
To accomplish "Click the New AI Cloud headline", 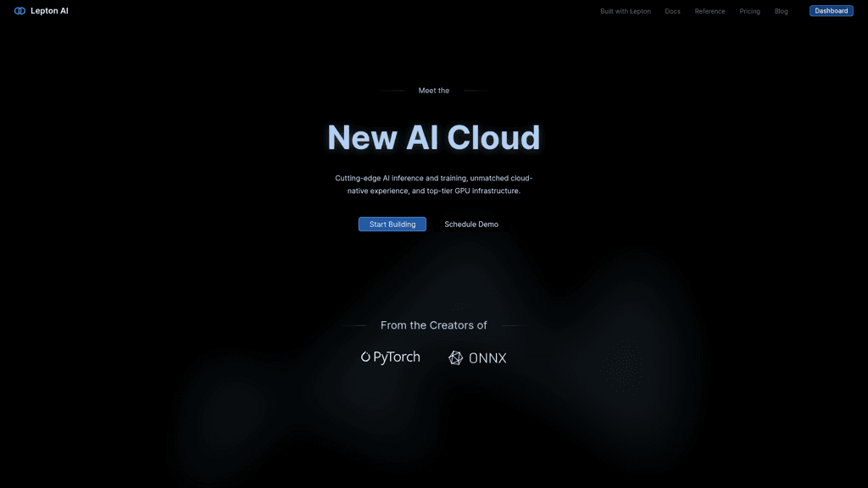I will pyautogui.click(x=433, y=137).
